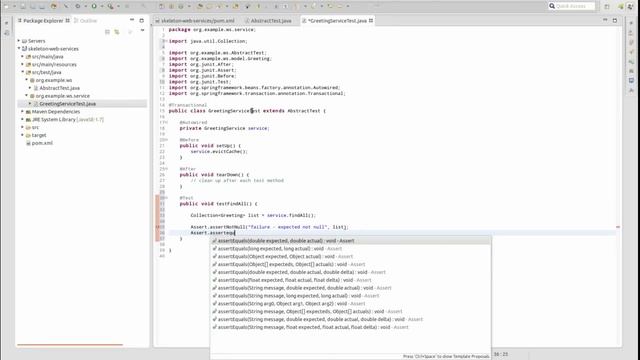Viewport: 640px width, 360px height.
Task: Choose assertEquals(long expected, long actual) proposal
Action: pos(351,249)
